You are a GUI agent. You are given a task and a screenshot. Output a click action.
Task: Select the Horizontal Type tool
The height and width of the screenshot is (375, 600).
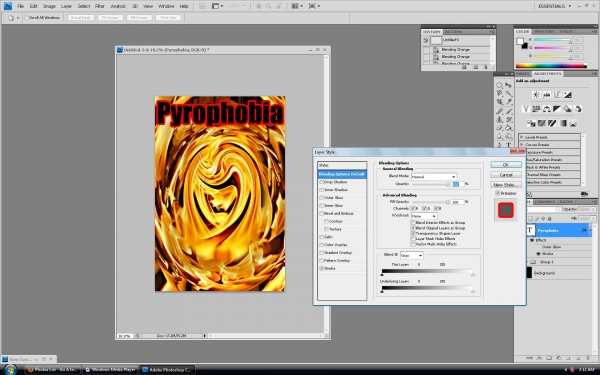click(x=509, y=145)
